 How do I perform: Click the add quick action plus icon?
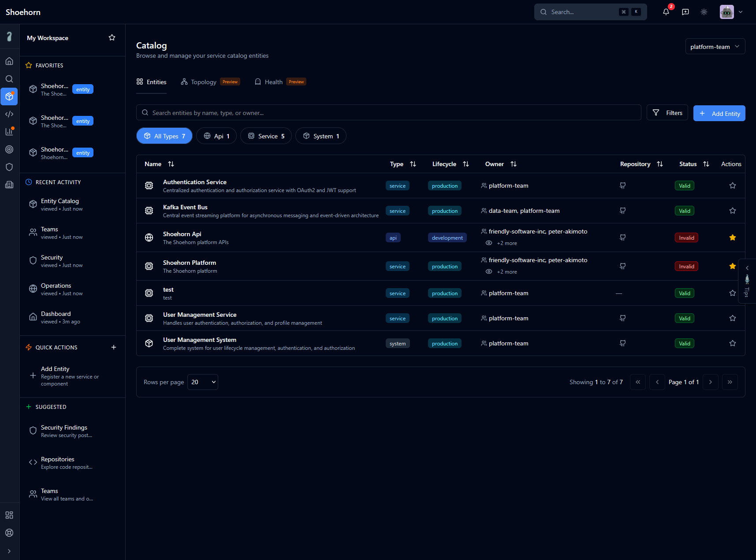[x=114, y=347]
